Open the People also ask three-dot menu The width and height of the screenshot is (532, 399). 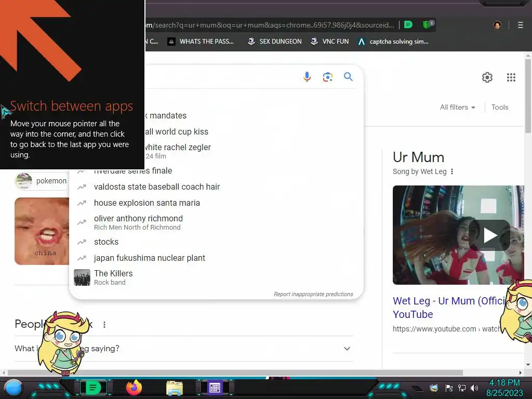104,325
